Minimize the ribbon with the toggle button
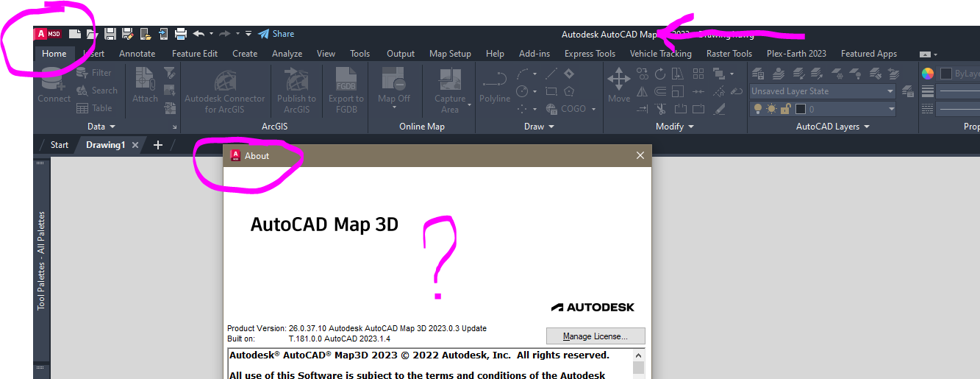The width and height of the screenshot is (980, 379). [926, 54]
